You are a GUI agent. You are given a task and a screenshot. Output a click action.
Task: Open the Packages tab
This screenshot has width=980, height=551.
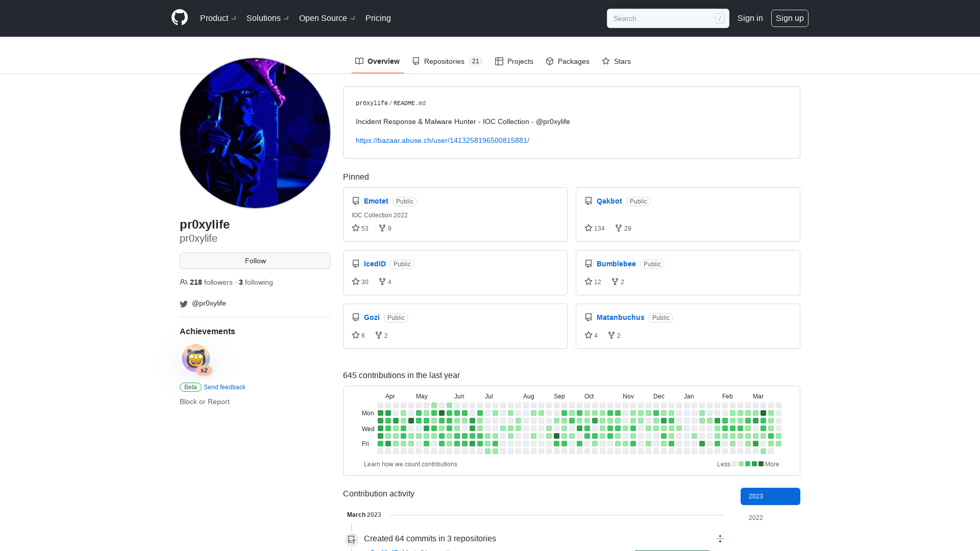click(x=567, y=61)
